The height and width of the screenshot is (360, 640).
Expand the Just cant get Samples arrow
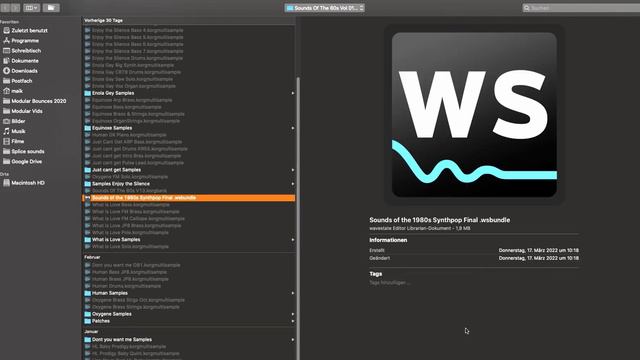pos(293,170)
